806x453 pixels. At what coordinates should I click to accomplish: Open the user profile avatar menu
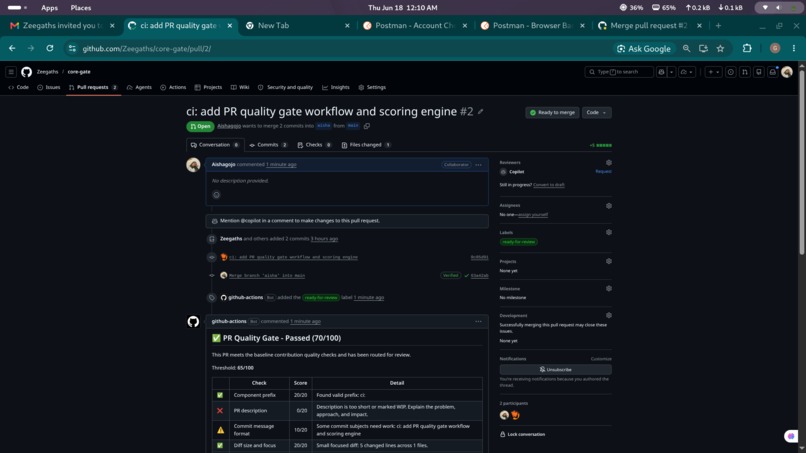pos(787,72)
